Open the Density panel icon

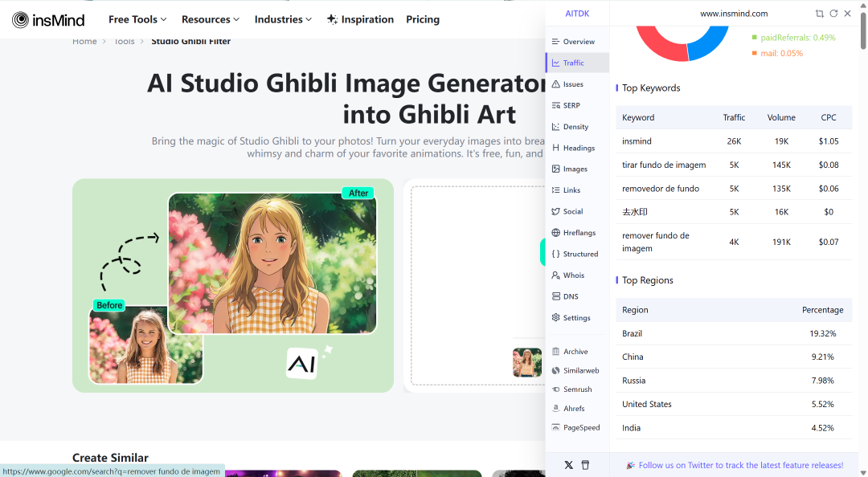(556, 127)
